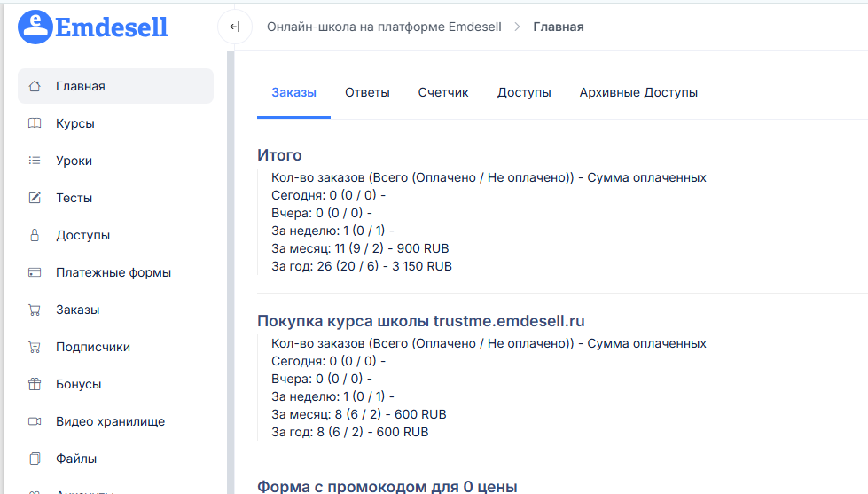
Task: Click the home icon beside Главная
Action: coord(35,86)
